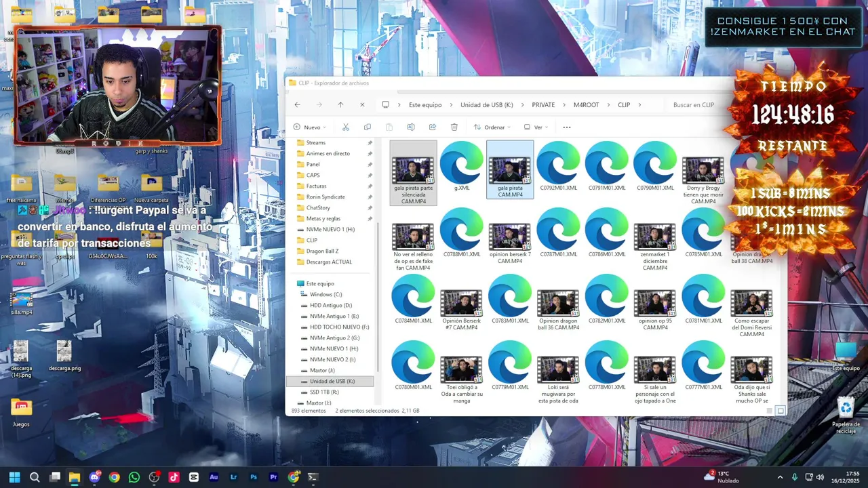Open taskbar Search

coord(35,477)
